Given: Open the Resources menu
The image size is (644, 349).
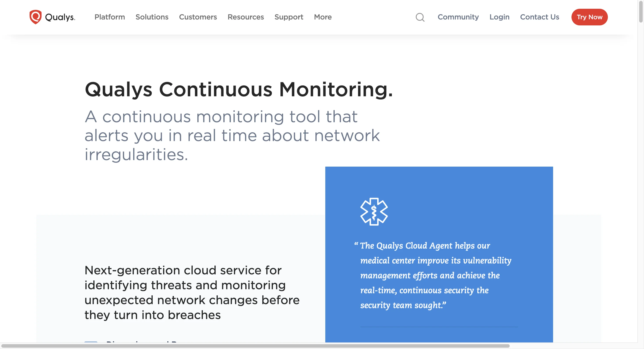Looking at the screenshot, I should (246, 17).
